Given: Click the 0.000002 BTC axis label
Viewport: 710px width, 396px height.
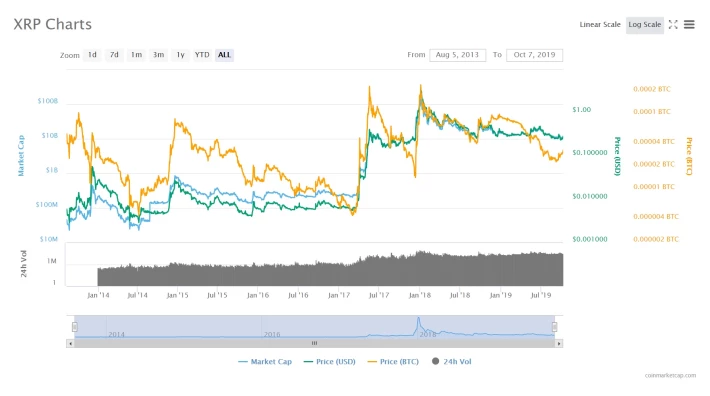Looking at the screenshot, I should click(x=656, y=239).
